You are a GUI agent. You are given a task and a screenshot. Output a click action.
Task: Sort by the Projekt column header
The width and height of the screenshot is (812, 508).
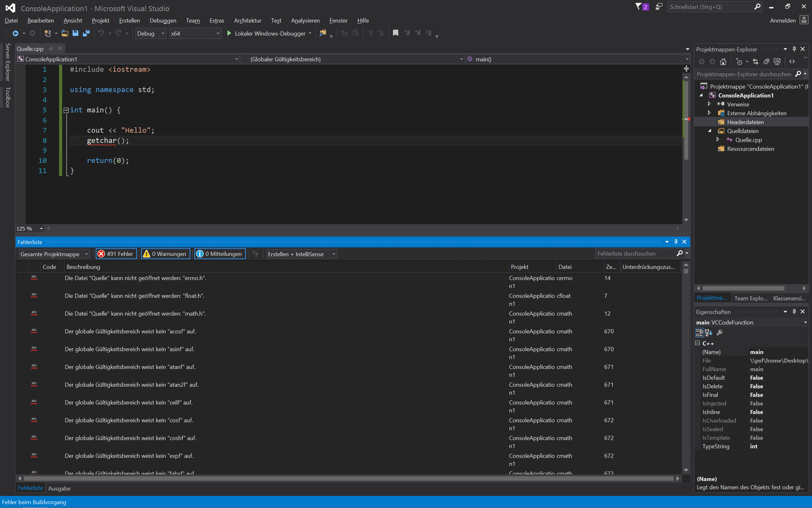point(532,267)
